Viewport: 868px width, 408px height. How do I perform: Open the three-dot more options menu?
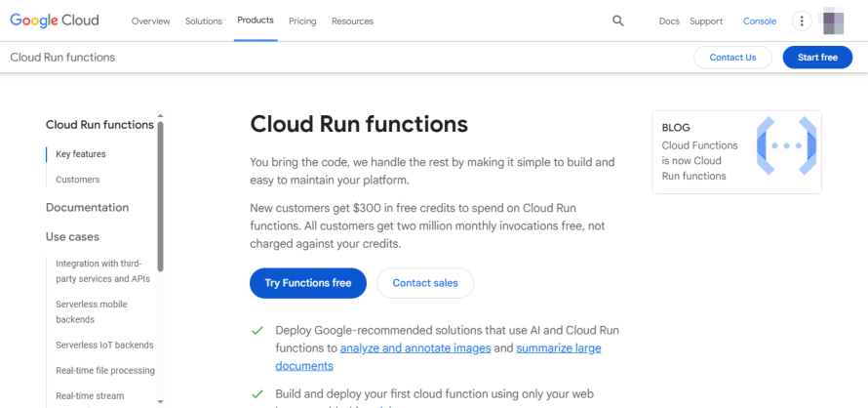click(802, 21)
